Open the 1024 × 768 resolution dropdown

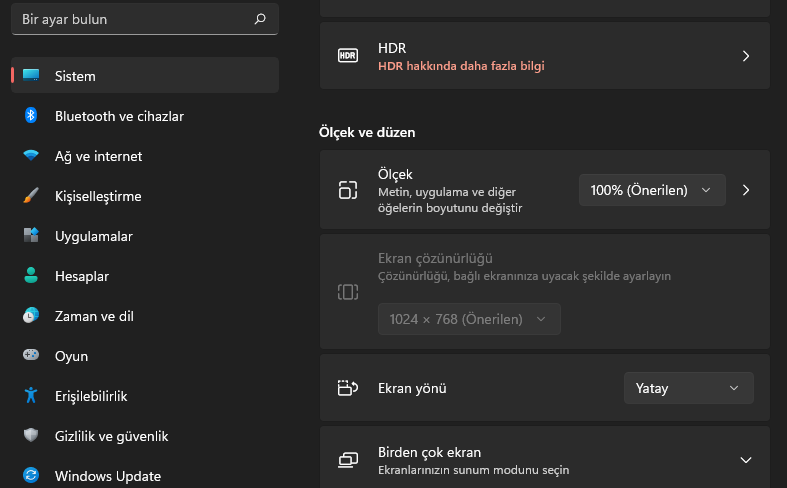point(469,319)
